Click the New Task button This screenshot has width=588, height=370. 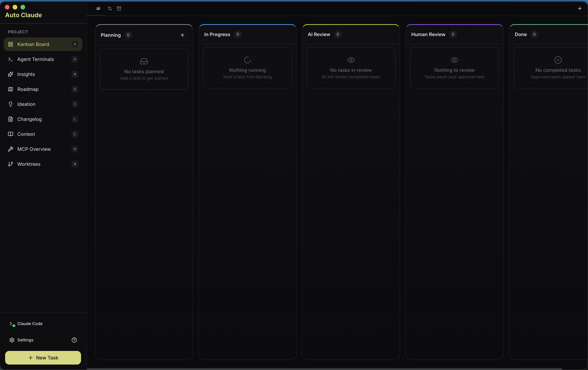pos(43,358)
